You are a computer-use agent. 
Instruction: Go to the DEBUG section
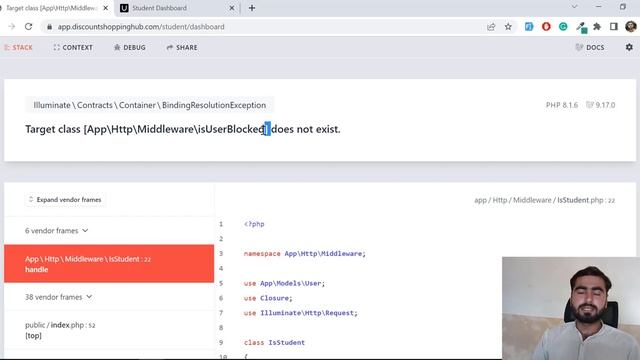click(130, 47)
